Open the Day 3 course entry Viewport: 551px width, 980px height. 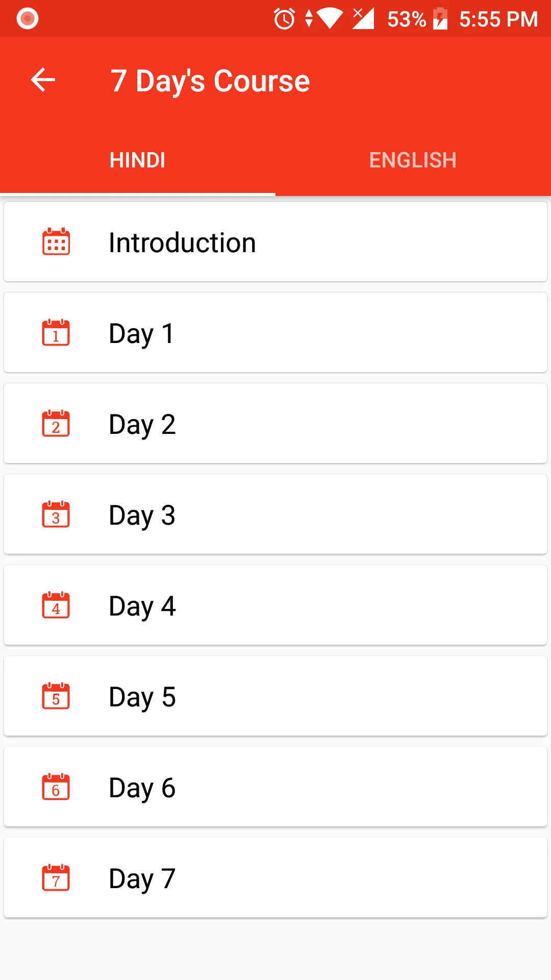(x=275, y=514)
